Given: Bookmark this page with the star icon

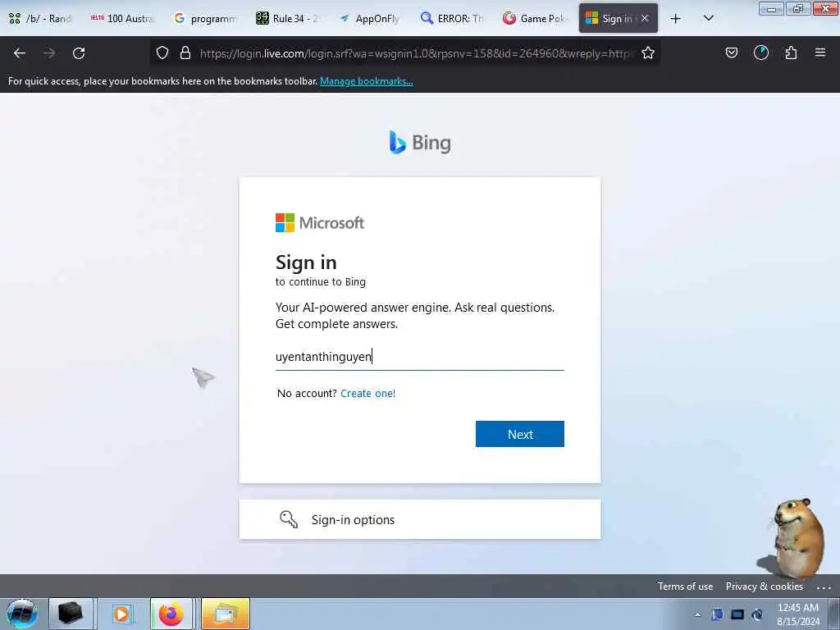Looking at the screenshot, I should [x=648, y=52].
